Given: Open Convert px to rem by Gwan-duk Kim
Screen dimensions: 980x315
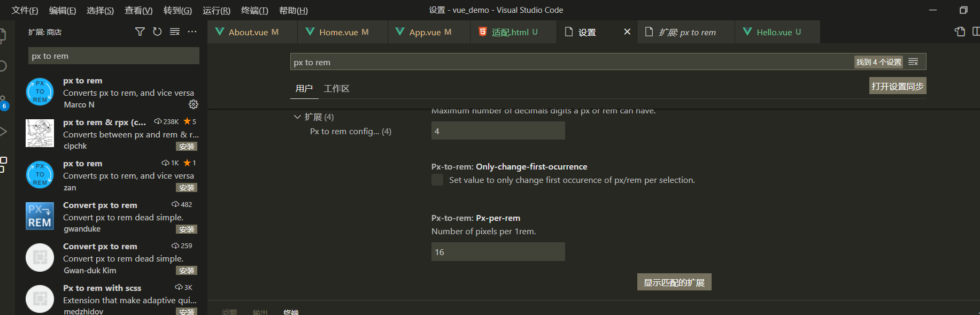Looking at the screenshot, I should point(112,258).
